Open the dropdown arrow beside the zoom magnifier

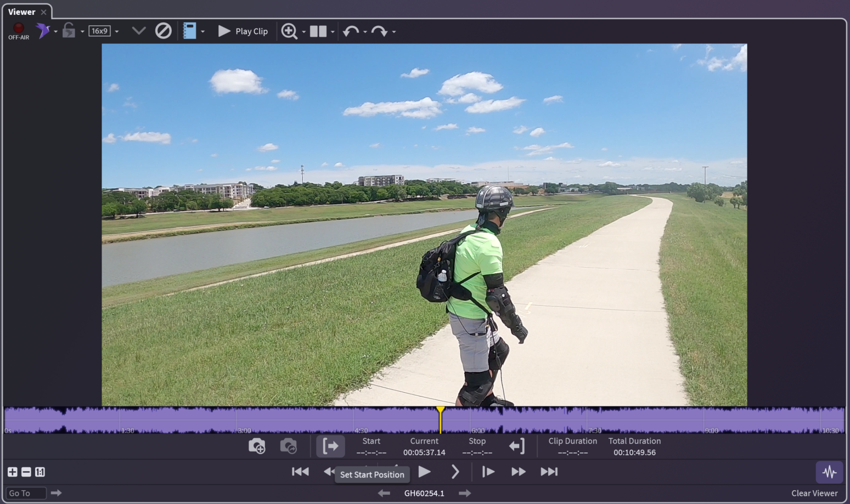[x=304, y=32]
